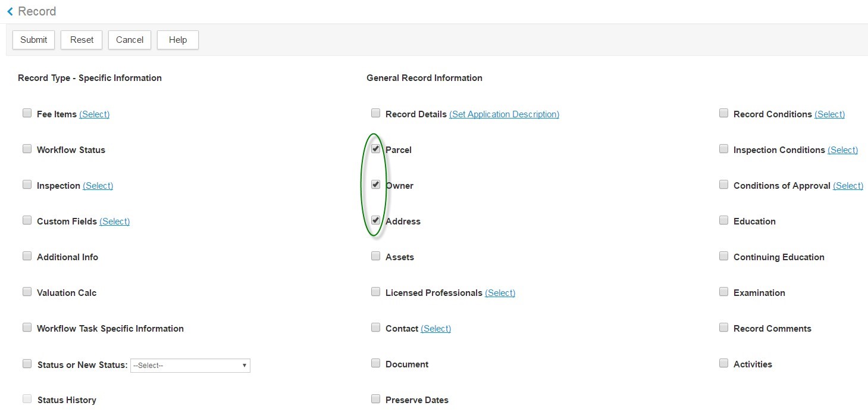The image size is (868, 418).
Task: Click Select link next to Licensed Professionals
Action: click(500, 293)
